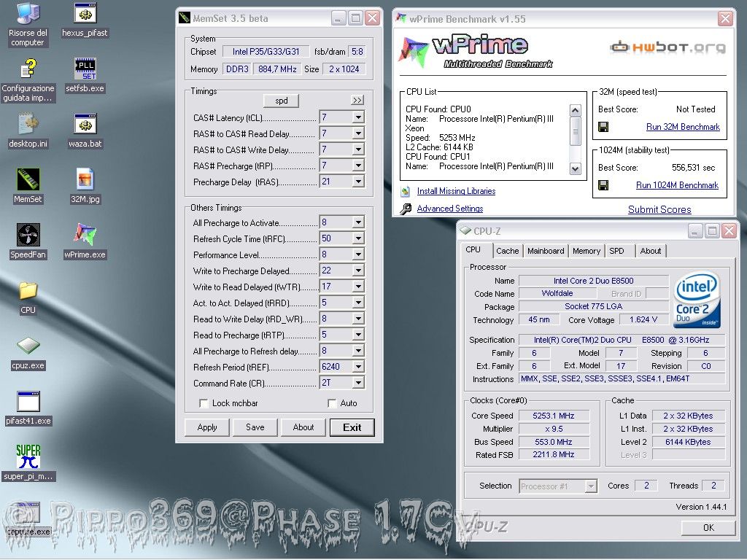Open the Act. to Act. Delayed (tRRD) dropdown
Screen dimensions: 747x560
pos(358,303)
